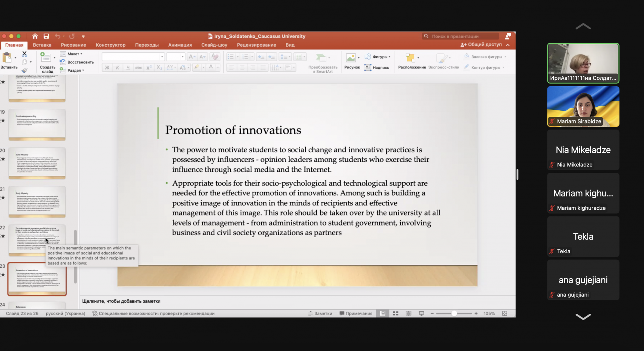The height and width of the screenshot is (351, 644).
Task: Click accessibility recommendations in status bar
Action: tap(153, 313)
